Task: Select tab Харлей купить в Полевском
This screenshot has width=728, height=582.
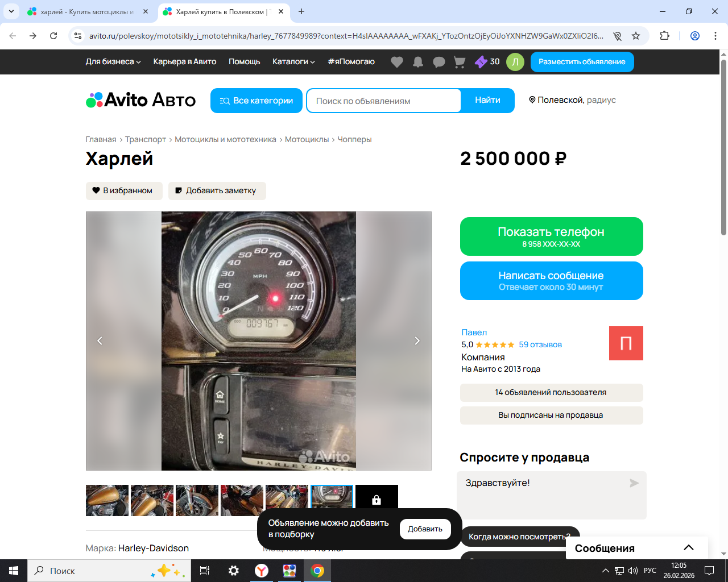Action: (224, 11)
